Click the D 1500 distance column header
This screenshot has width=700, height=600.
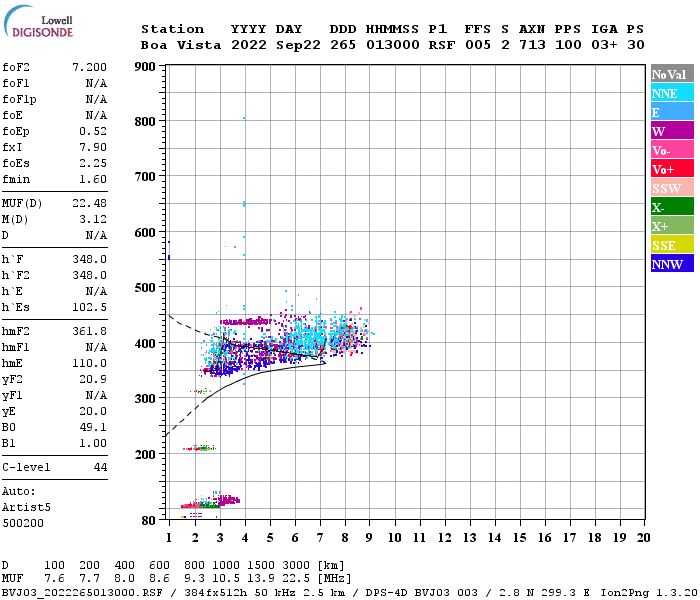(x=261, y=565)
